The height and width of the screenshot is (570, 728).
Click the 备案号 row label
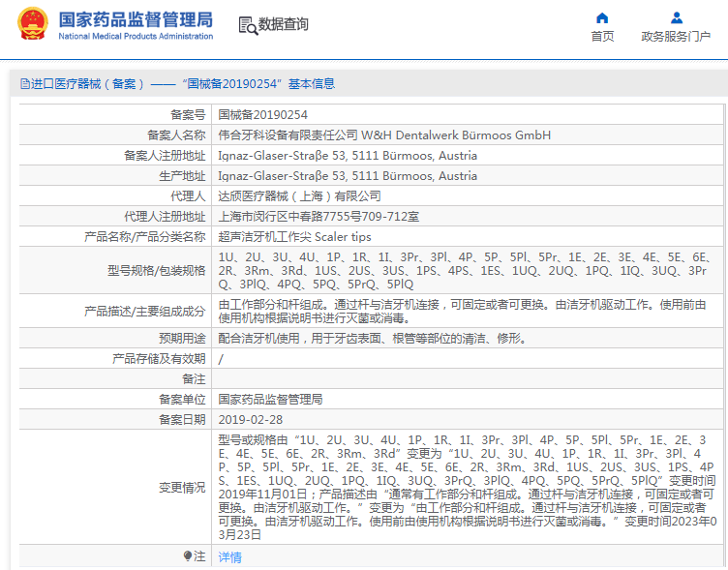[x=188, y=114]
